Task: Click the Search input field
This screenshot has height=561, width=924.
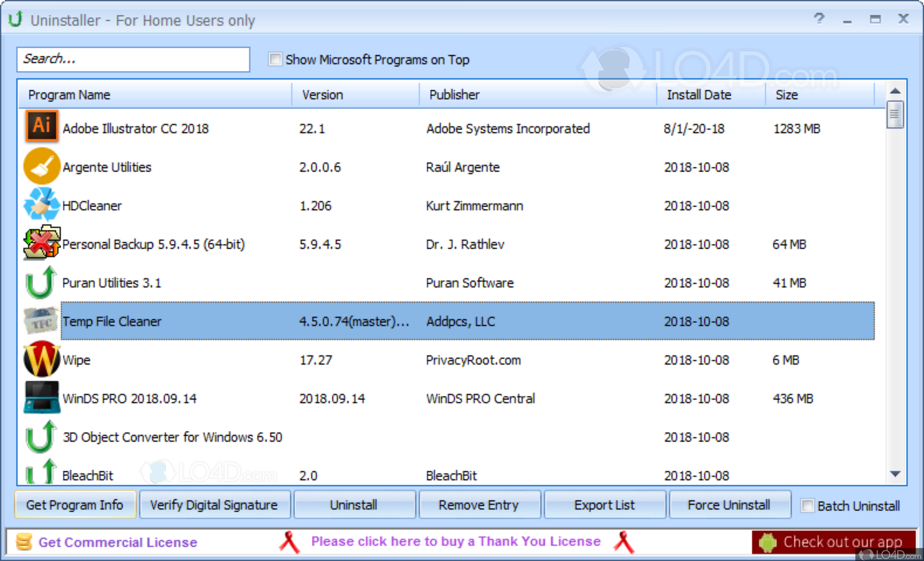Action: pyautogui.click(x=133, y=59)
